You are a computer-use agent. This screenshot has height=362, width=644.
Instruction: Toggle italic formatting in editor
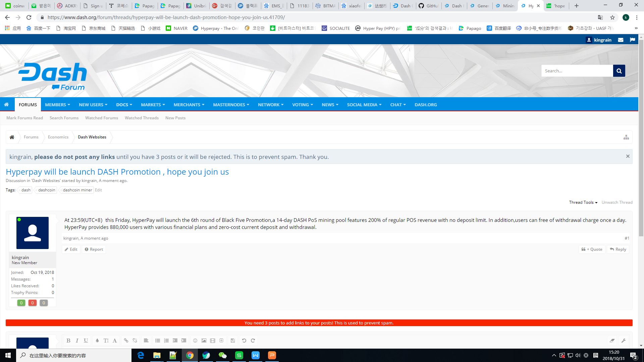pos(77,341)
